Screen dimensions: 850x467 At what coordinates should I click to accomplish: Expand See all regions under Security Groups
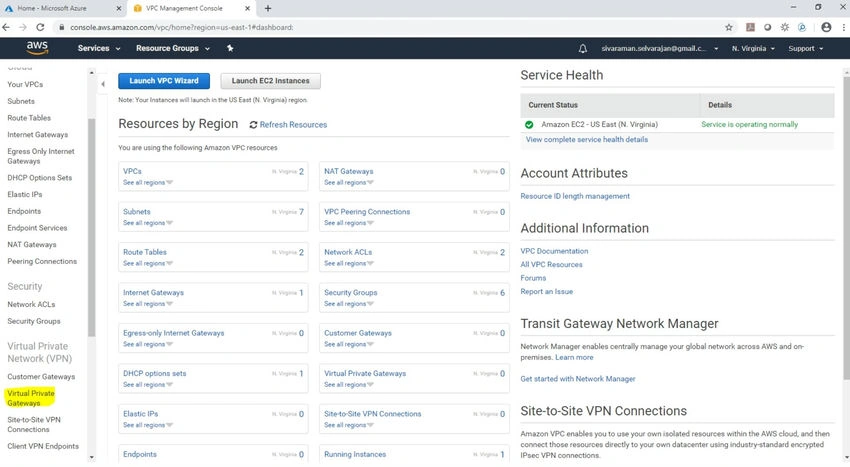349,304
